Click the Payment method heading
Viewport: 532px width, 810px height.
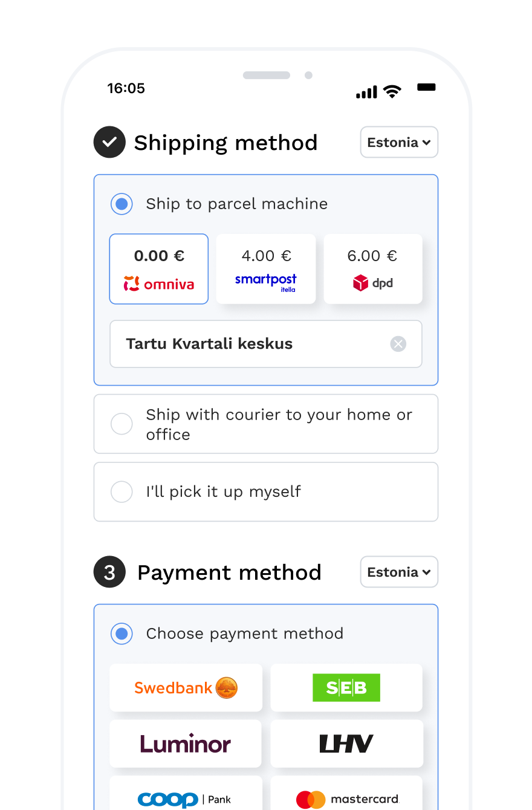click(229, 572)
